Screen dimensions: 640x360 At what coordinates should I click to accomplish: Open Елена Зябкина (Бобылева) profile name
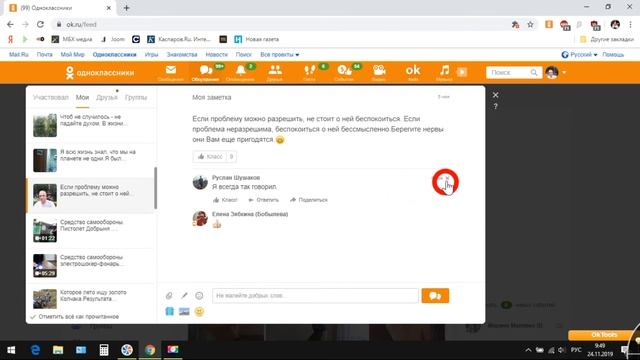(250, 214)
